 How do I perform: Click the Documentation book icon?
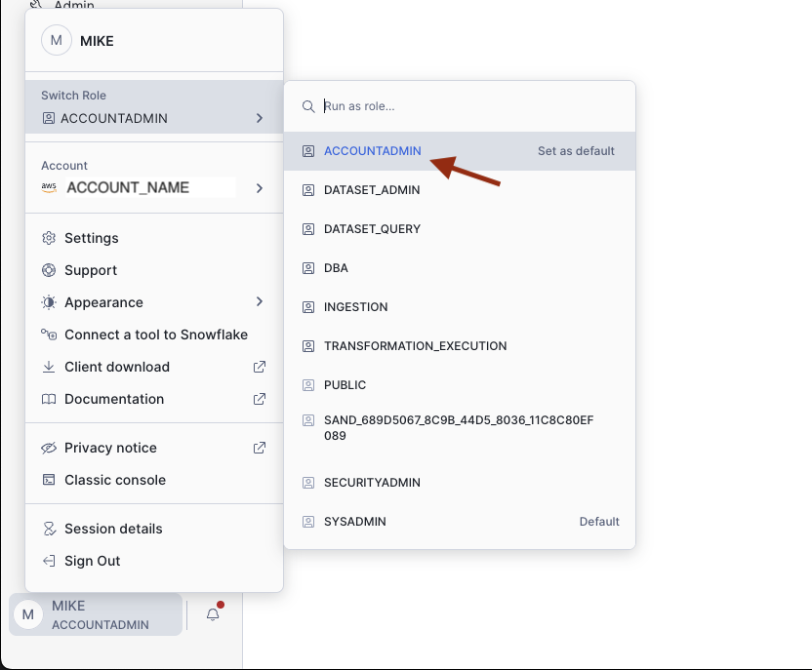pyautogui.click(x=49, y=399)
